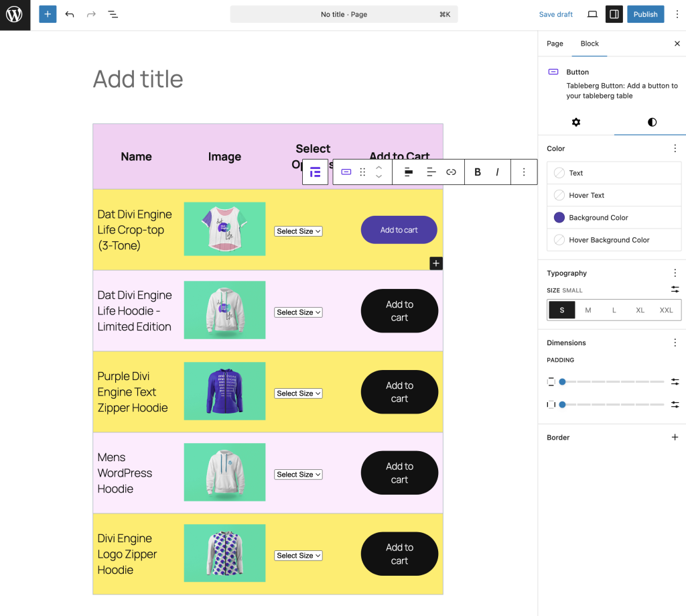This screenshot has height=616, width=686.
Task: Add a link to the button
Action: 451,172
